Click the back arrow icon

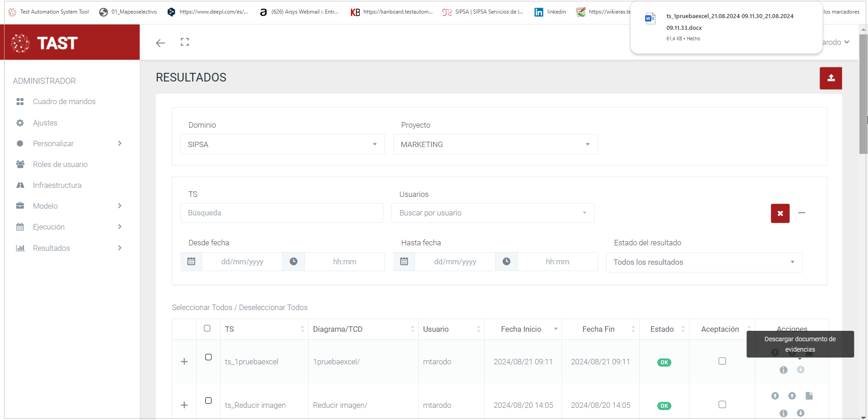(160, 43)
